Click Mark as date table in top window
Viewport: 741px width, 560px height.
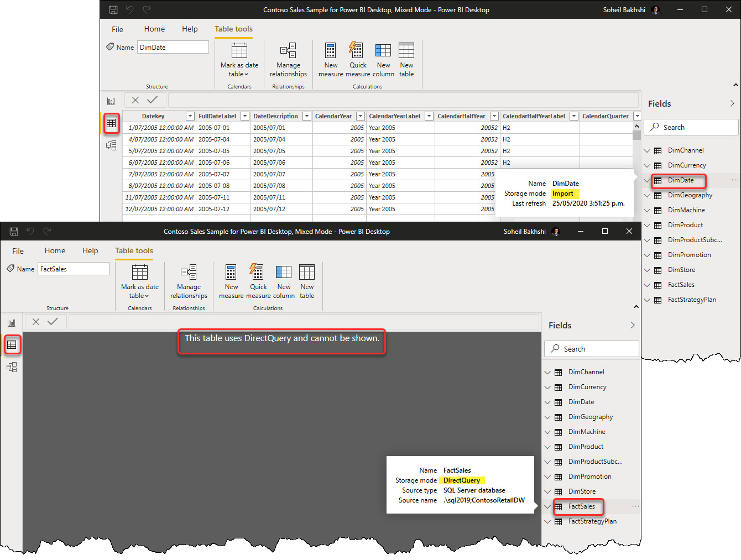click(x=239, y=60)
